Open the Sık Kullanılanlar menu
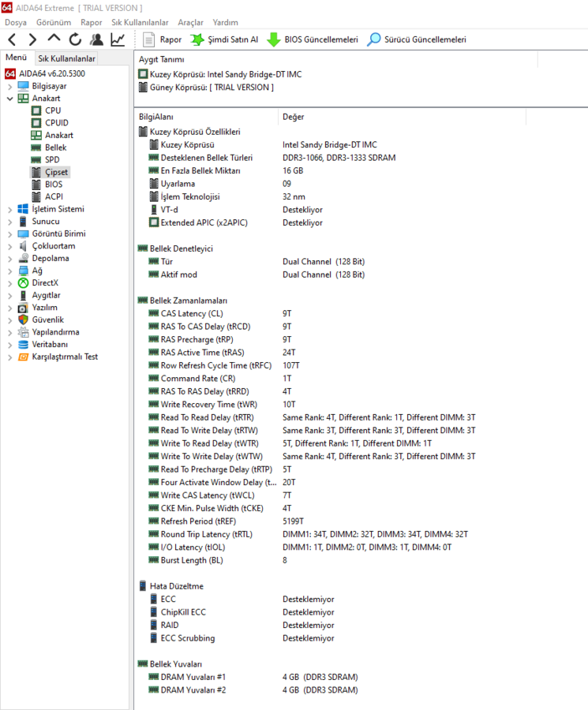This screenshot has height=710, width=588. (x=140, y=22)
